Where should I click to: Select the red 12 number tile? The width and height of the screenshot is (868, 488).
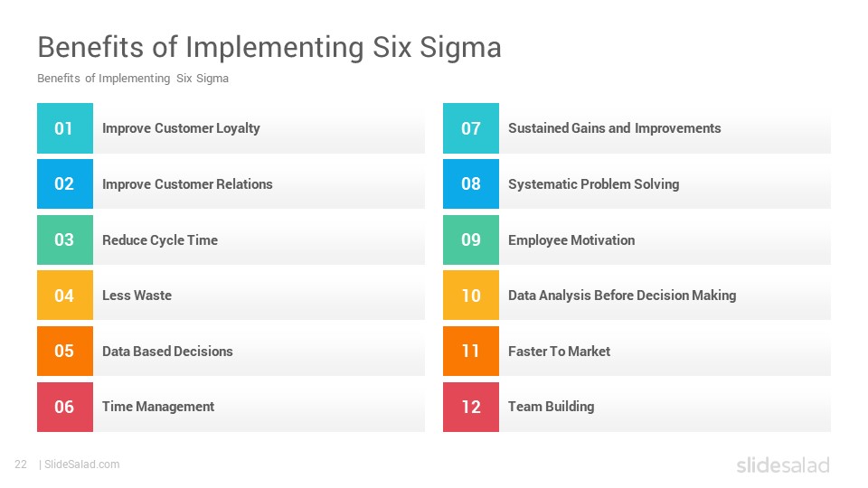tap(470, 407)
